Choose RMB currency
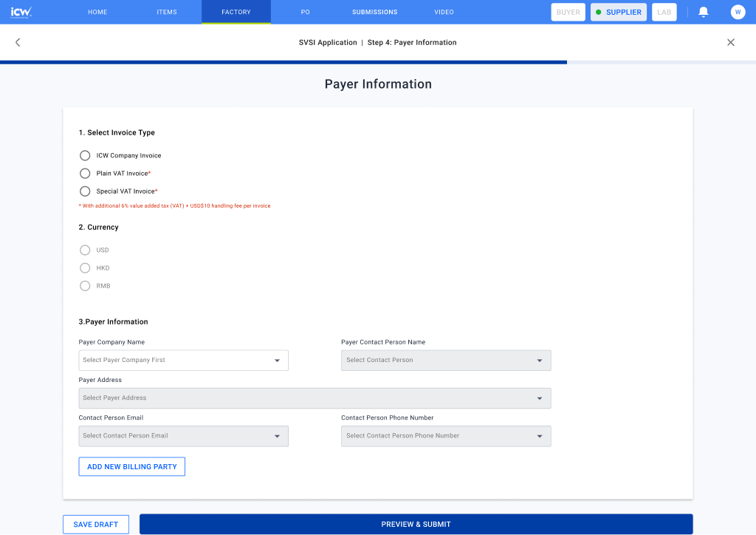The image size is (756, 535). [x=85, y=285]
